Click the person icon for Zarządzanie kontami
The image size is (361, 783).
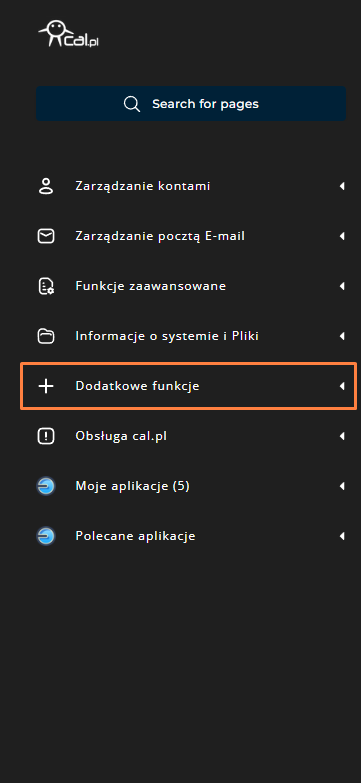[46, 186]
